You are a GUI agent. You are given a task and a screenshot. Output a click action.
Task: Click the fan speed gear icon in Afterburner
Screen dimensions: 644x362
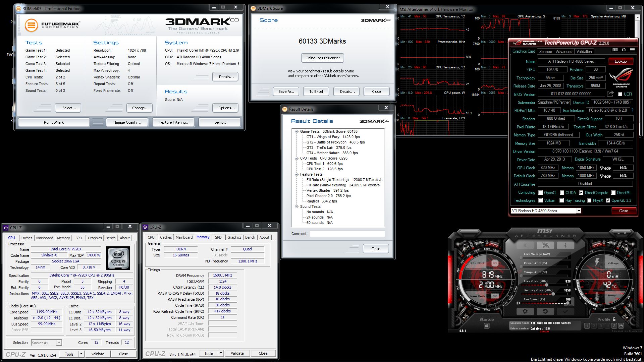coord(518,303)
